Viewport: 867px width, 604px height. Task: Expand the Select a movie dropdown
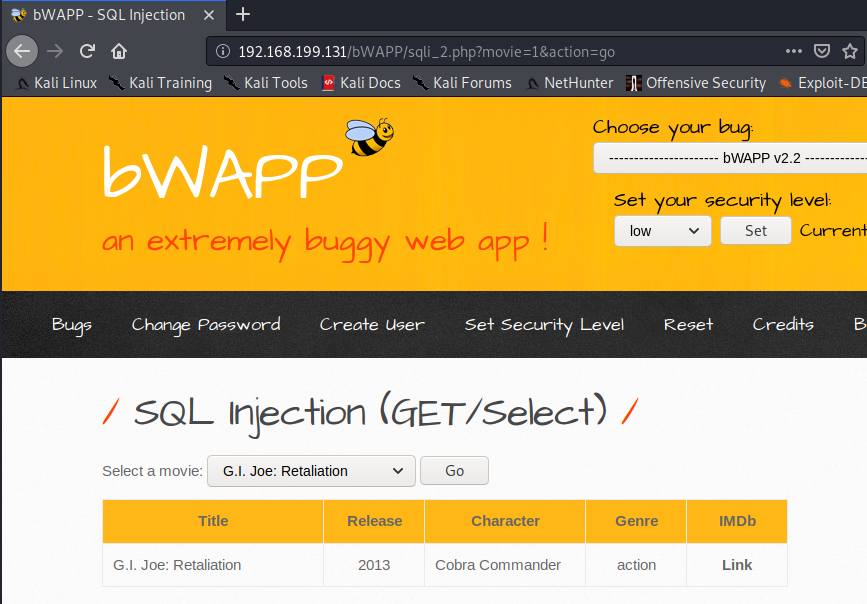[311, 471]
